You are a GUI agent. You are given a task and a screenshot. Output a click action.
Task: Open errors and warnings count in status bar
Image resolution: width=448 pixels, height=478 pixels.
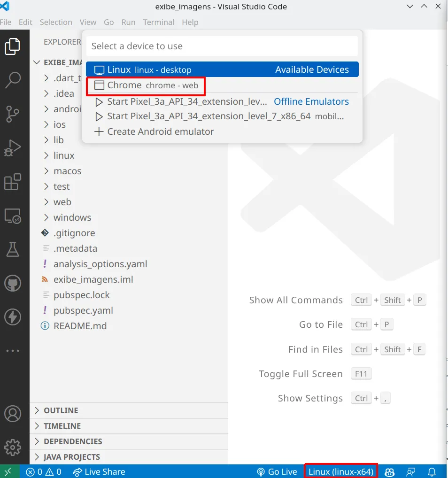click(44, 472)
